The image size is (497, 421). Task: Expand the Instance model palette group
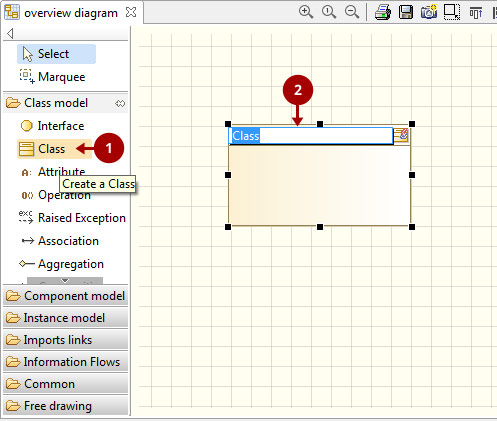[x=65, y=318]
